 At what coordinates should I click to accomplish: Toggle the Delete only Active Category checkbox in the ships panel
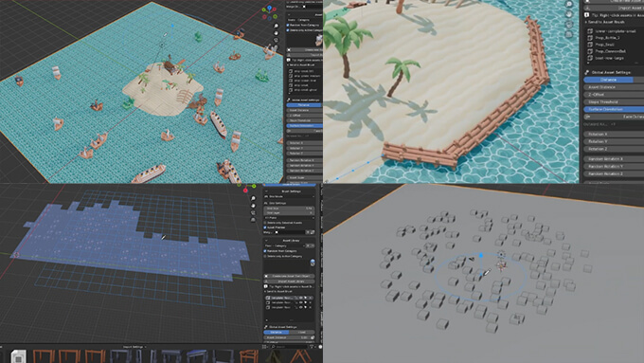pyautogui.click(x=288, y=30)
